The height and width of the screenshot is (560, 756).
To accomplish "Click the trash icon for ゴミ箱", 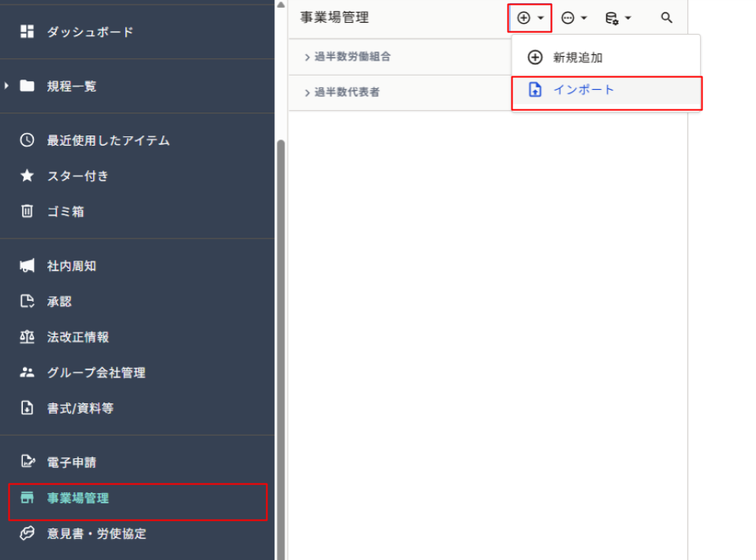I will [27, 211].
